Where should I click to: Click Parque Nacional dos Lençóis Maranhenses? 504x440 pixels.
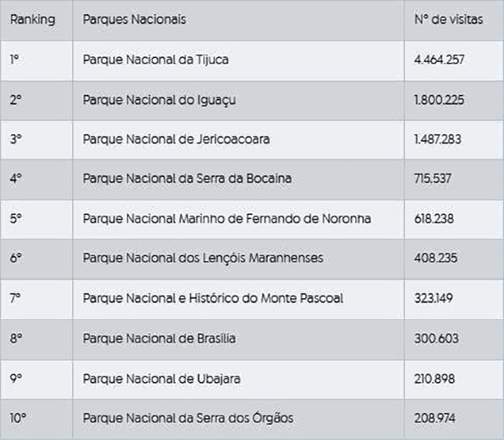[202, 259]
